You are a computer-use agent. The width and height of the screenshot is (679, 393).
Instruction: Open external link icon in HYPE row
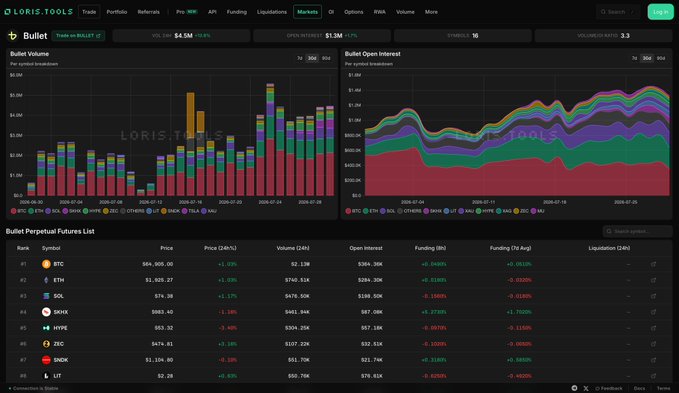[653, 328]
